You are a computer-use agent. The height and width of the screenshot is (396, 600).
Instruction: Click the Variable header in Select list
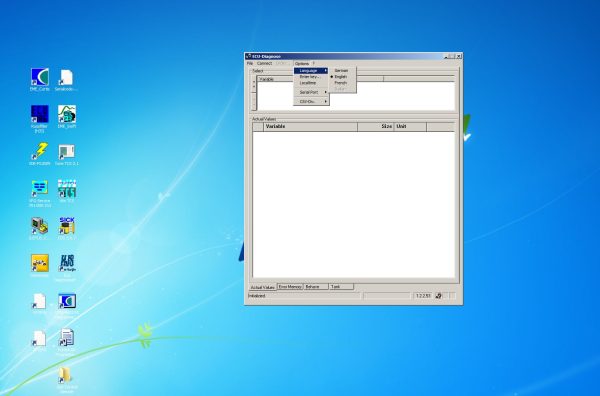276,79
